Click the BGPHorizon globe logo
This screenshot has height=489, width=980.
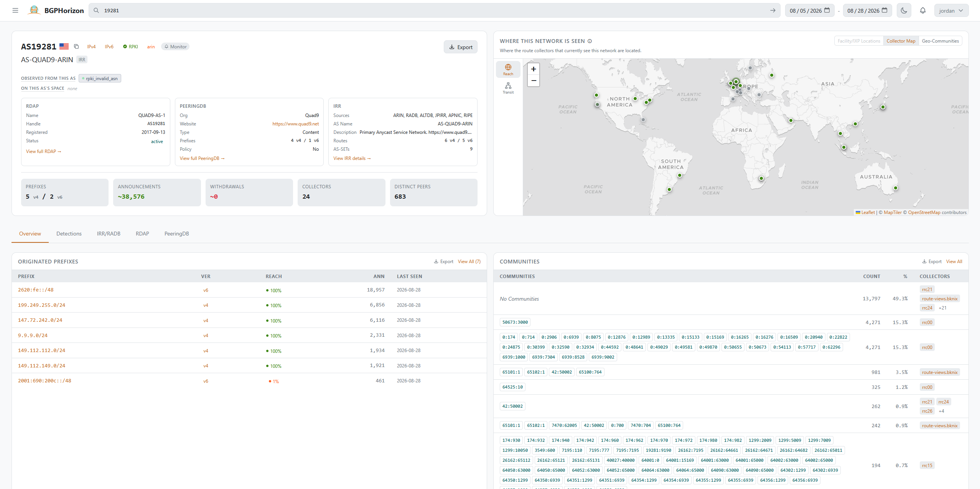point(34,10)
